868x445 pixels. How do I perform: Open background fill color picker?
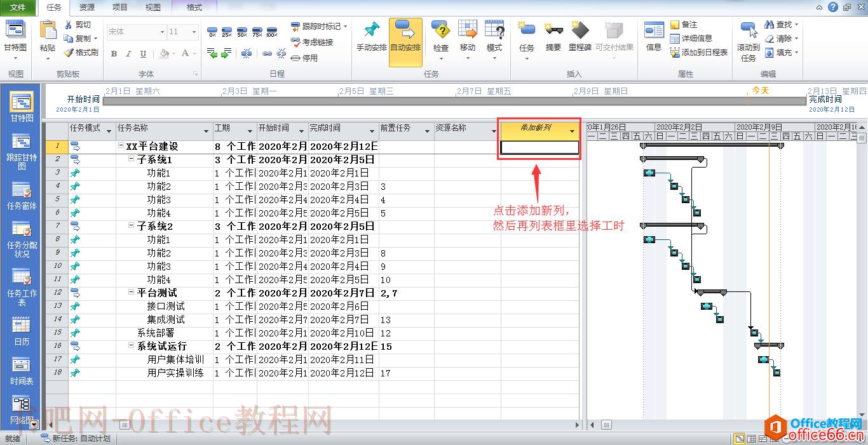click(x=167, y=54)
